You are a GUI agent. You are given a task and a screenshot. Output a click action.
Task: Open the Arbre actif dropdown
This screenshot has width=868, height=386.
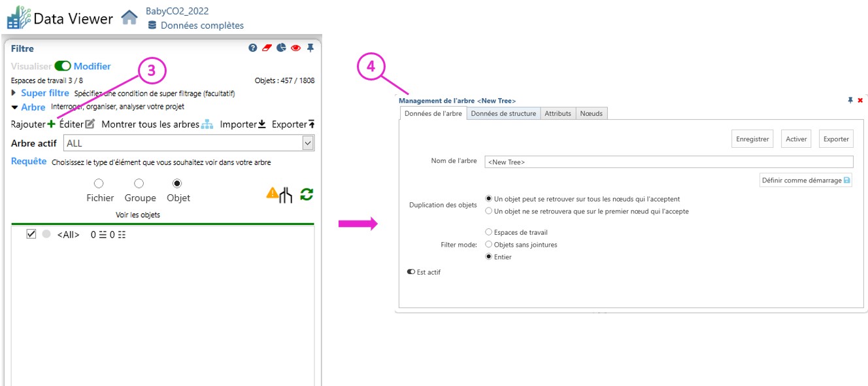click(x=308, y=143)
